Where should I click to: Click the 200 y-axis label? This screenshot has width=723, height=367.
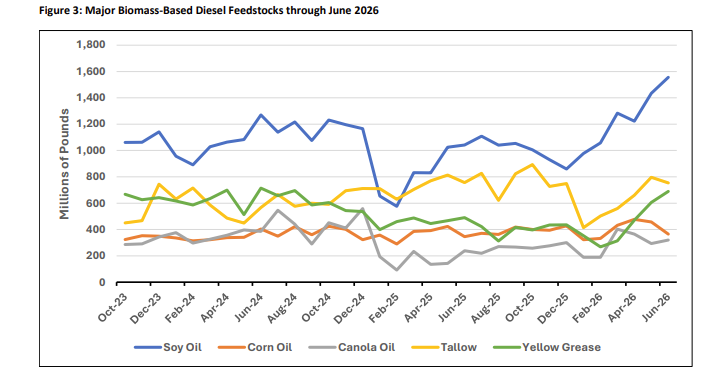(95, 256)
